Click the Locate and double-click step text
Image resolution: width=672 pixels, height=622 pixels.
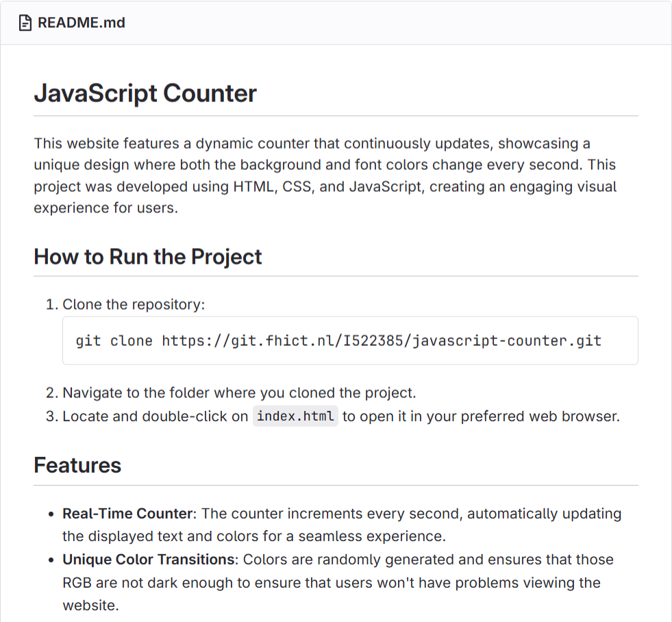155,416
